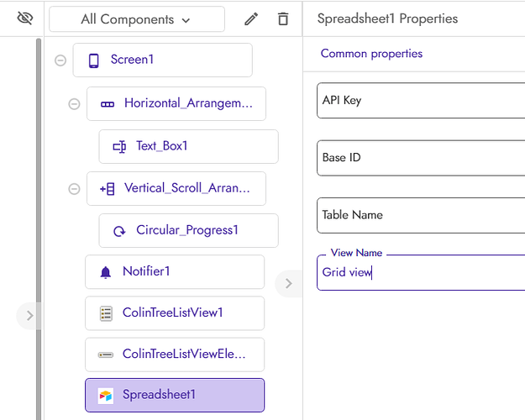
Task: Click the ColinTreeListView1 list icon
Action: pyautogui.click(x=106, y=313)
